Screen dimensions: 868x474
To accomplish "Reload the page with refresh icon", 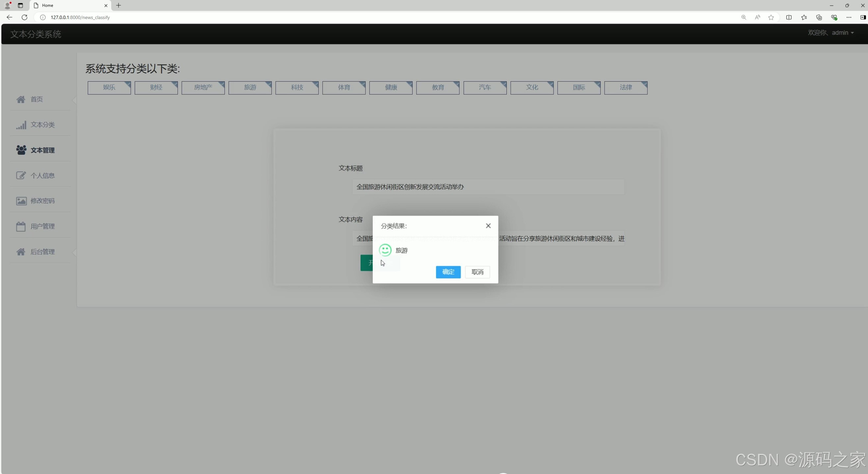I will pos(24,17).
